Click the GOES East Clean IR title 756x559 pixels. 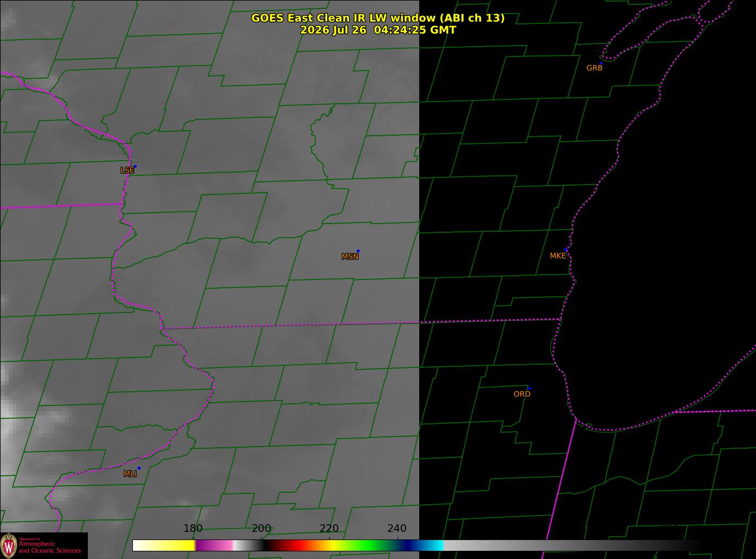pyautogui.click(x=377, y=18)
